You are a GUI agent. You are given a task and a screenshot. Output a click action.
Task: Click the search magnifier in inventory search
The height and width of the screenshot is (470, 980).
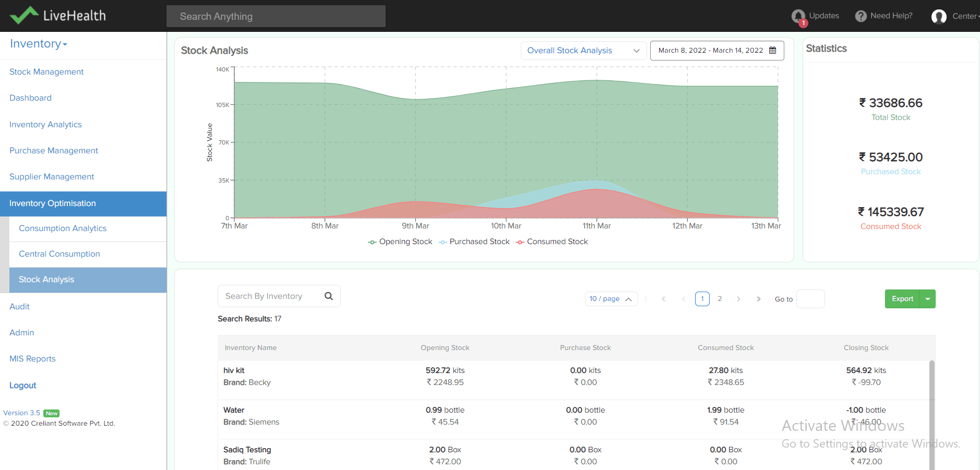tap(329, 296)
